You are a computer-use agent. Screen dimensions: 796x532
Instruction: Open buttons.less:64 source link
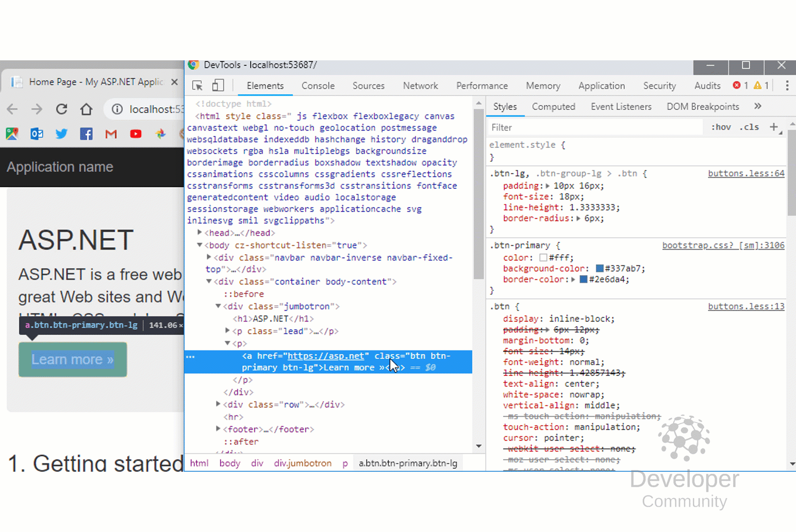click(x=746, y=173)
